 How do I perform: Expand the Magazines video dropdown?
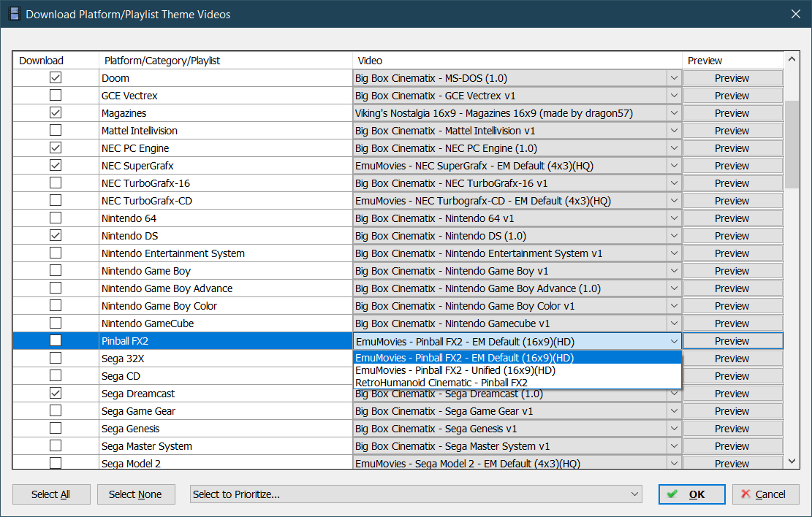coord(674,113)
